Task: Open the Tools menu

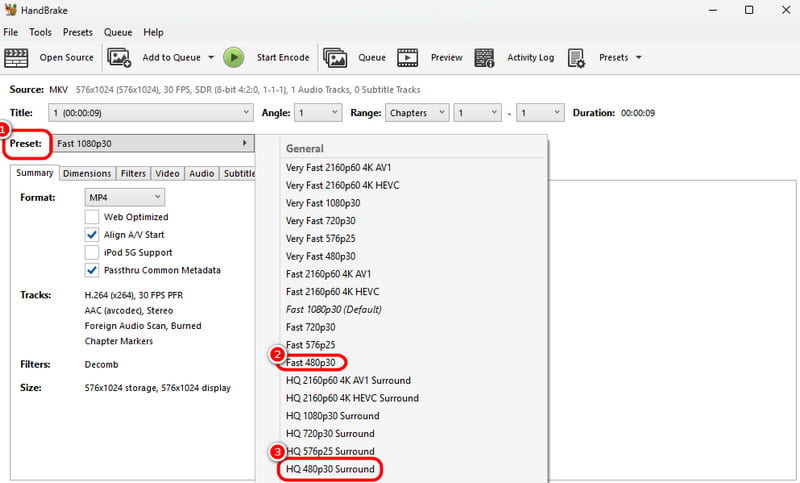Action: click(40, 32)
